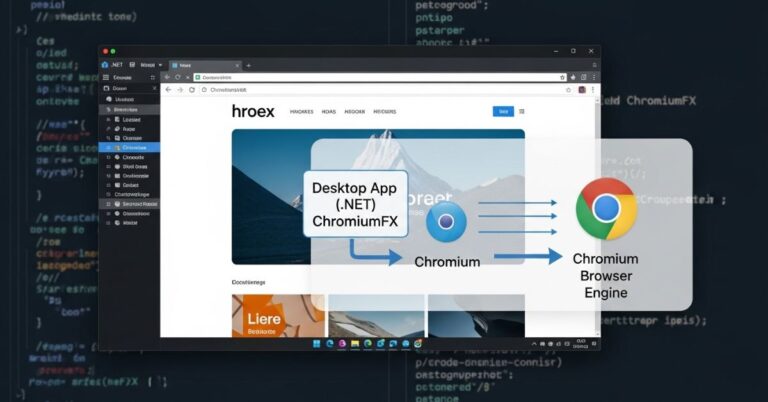This screenshot has height=402, width=768.
Task: Close the Doaen sidebar section x
Action: tap(154, 88)
